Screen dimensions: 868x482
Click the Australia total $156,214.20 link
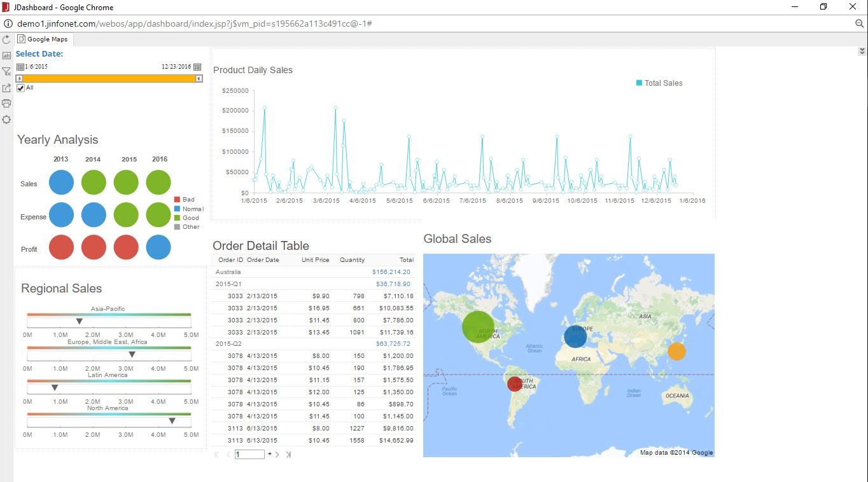coord(391,272)
